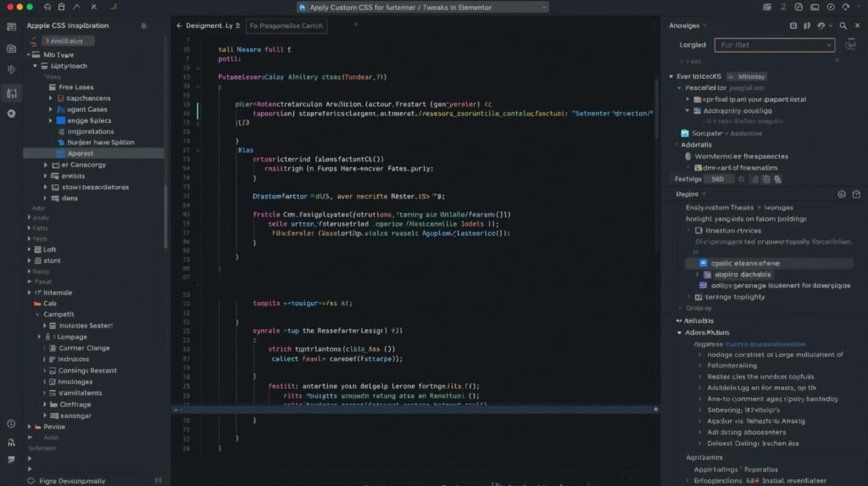Select the 'Curmer Ciange' tree item
This screenshot has height=486, width=868.
tap(84, 348)
